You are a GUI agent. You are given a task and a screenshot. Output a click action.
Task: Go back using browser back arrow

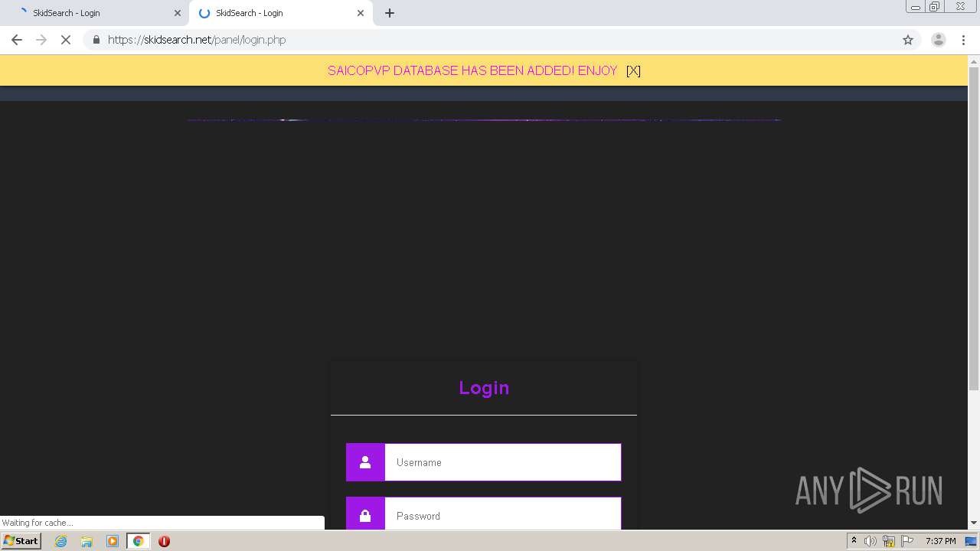point(17,40)
